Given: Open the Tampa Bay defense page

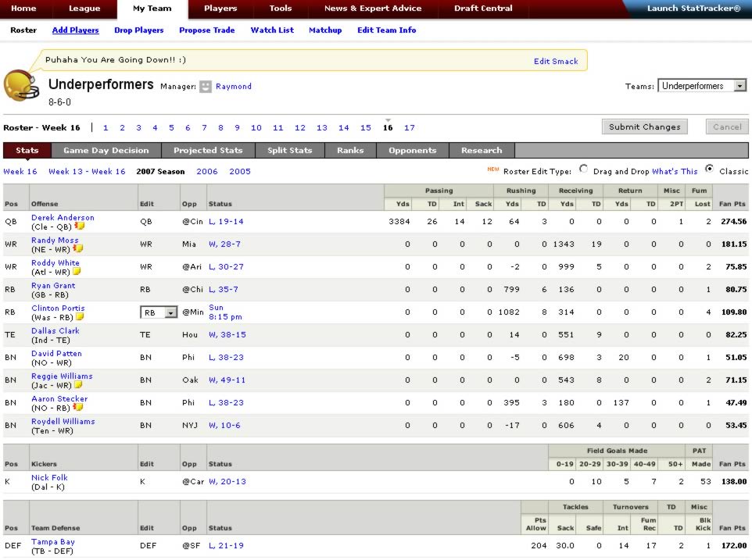Looking at the screenshot, I should (52, 542).
